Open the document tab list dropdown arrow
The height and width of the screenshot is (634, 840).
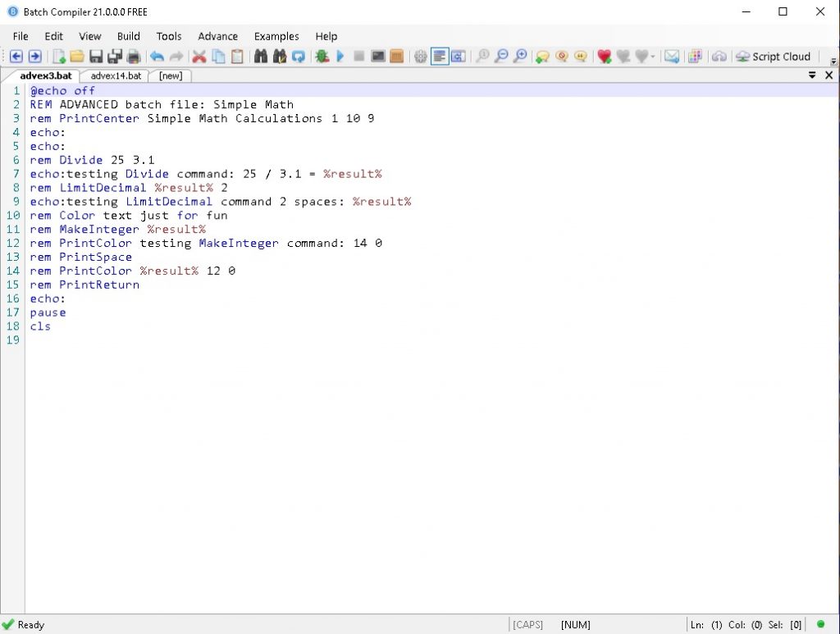pos(812,75)
